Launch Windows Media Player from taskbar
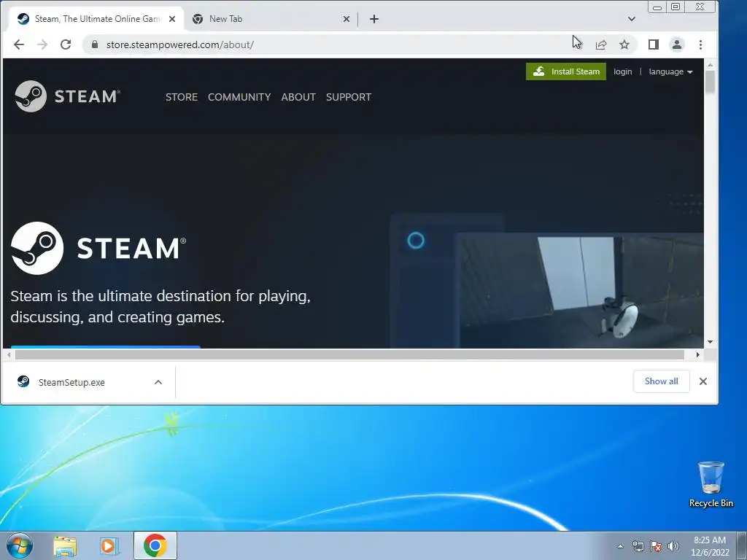 click(x=109, y=546)
